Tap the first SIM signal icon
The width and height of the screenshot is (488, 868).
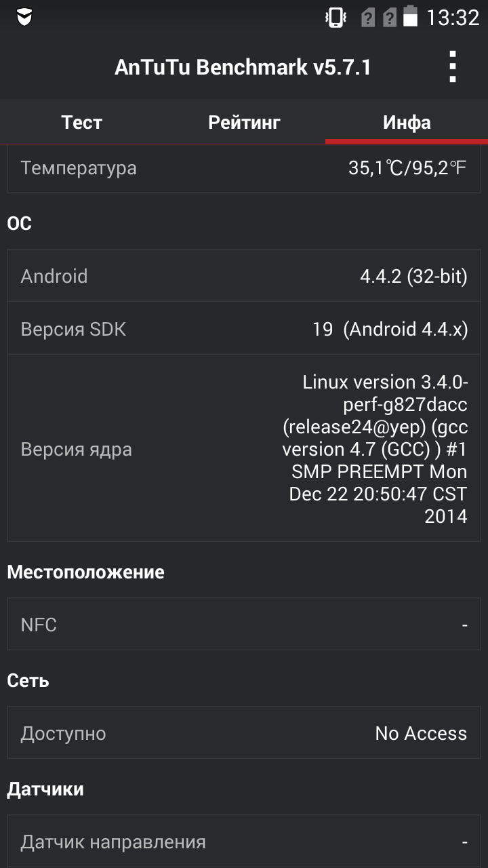click(x=367, y=18)
